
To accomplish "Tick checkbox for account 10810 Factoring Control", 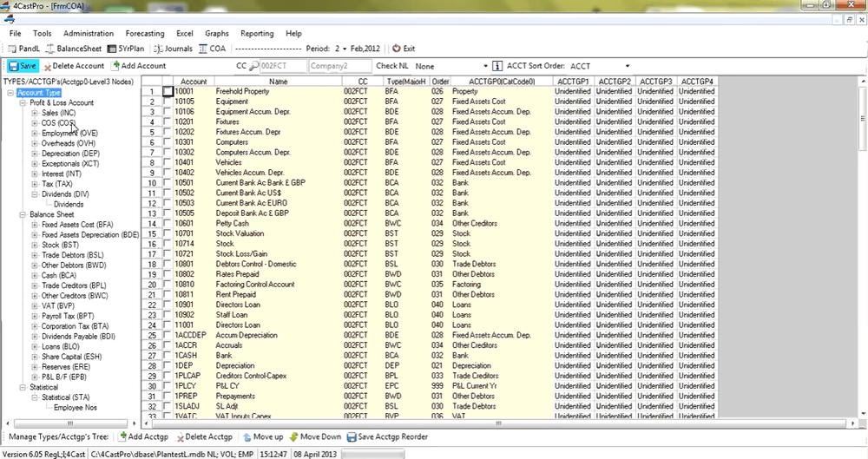I will point(168,284).
